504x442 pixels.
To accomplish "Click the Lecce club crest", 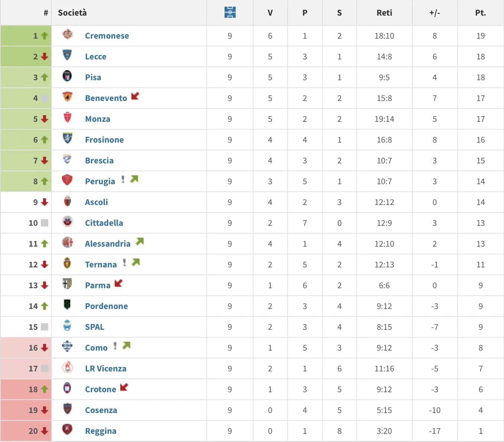I will pos(67,55).
